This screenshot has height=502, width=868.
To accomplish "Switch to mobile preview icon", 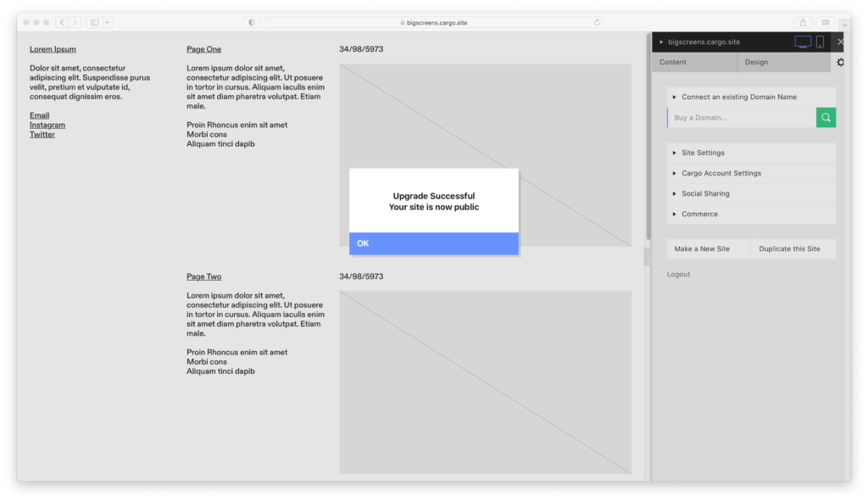I will click(820, 42).
